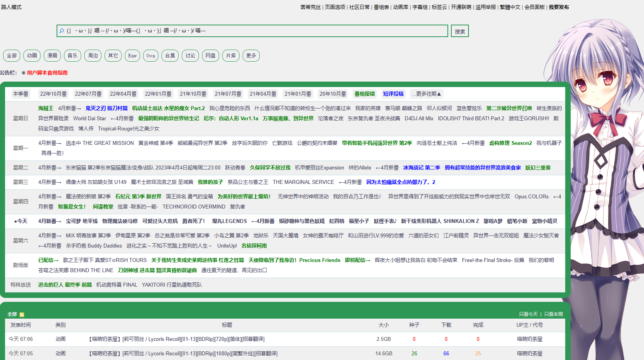Open the 22年07月番 tab
Viewport: 644px width, 360px height.
coord(89,94)
